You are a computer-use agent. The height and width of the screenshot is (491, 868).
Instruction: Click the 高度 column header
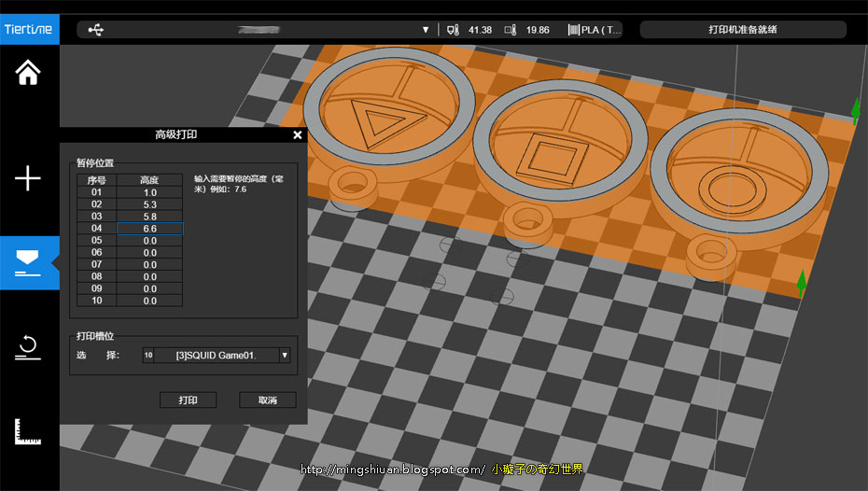coord(149,180)
